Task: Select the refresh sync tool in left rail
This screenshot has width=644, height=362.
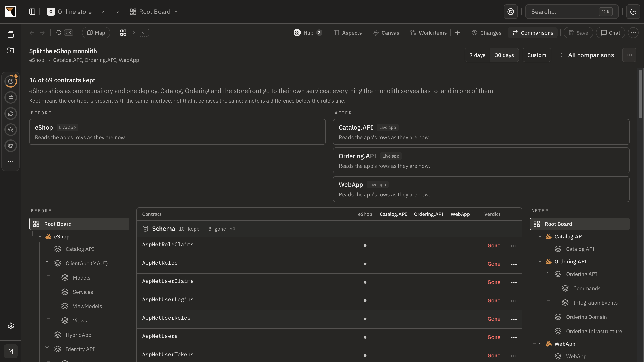Action: [x=11, y=114]
